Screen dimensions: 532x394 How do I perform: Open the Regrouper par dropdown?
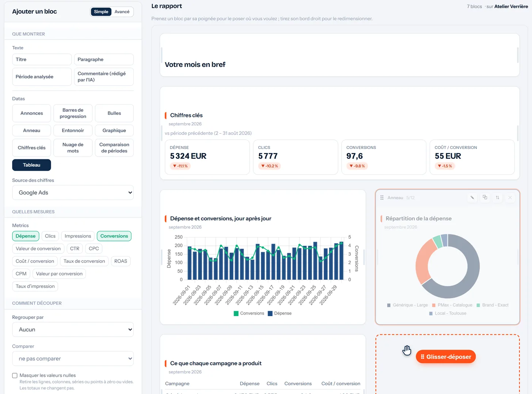[x=73, y=329]
